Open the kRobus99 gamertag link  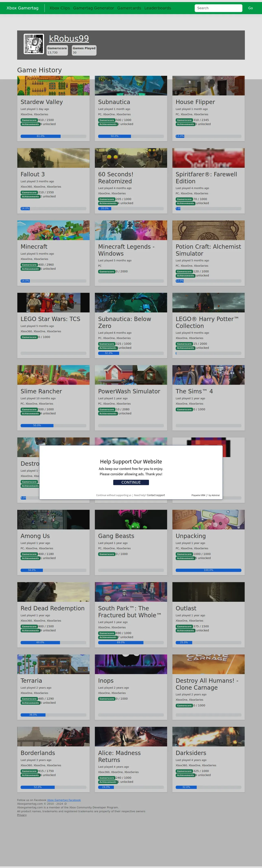click(69, 39)
